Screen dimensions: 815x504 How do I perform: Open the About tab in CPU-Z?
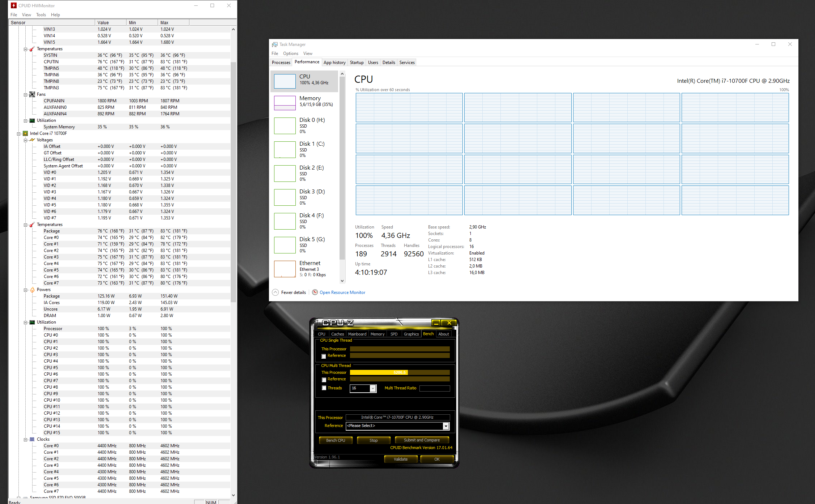(x=444, y=334)
